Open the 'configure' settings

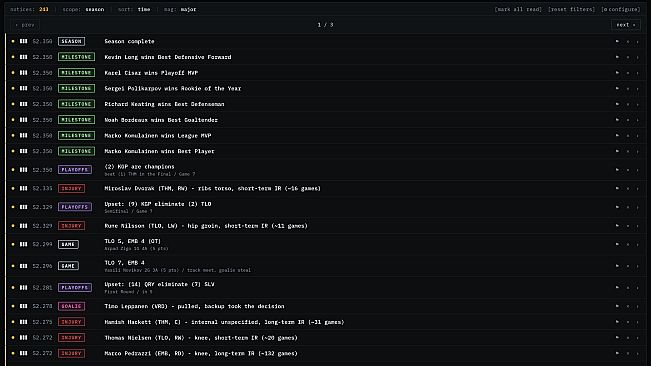coord(621,9)
